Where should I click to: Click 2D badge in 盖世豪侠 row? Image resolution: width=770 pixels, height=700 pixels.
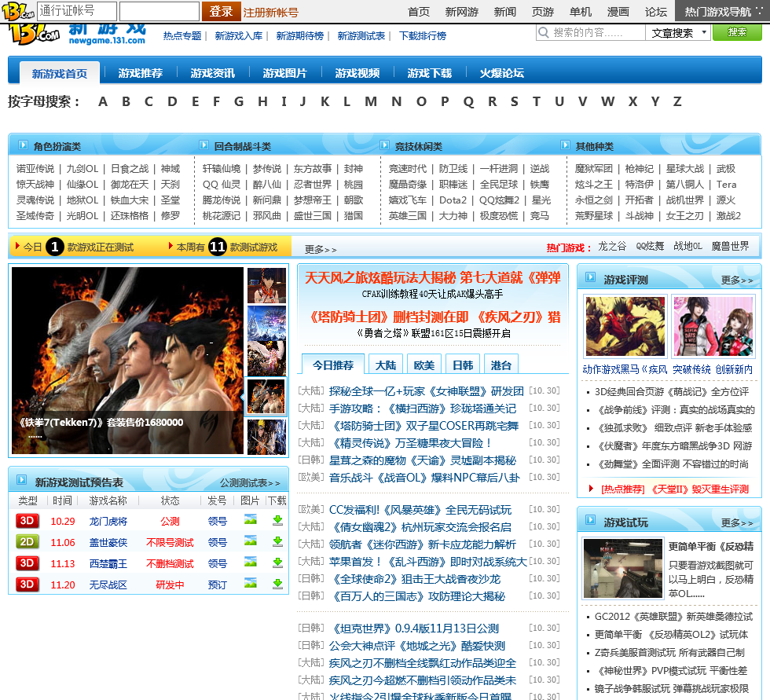[x=27, y=542]
